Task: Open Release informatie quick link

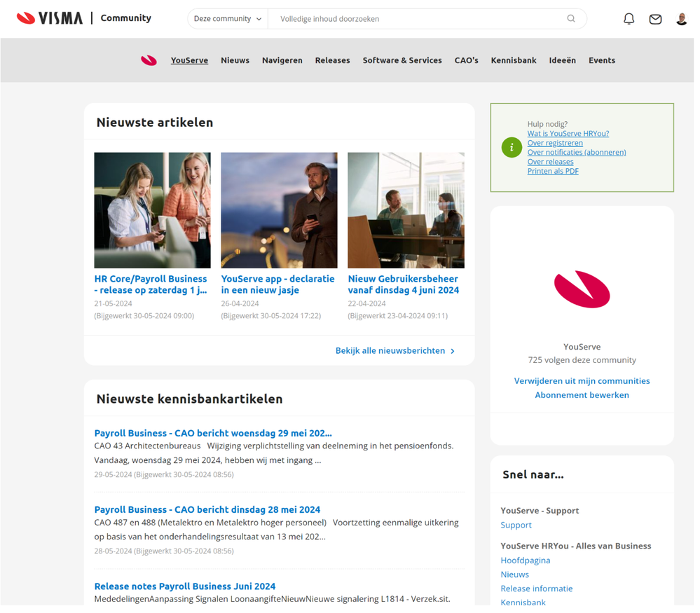Action: click(536, 588)
